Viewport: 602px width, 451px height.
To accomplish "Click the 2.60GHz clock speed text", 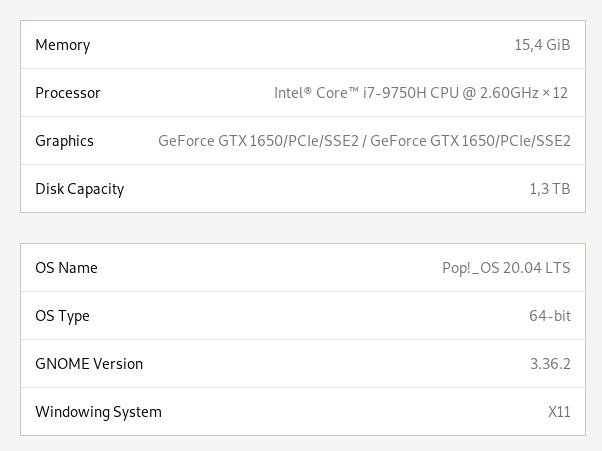I will pos(509,93).
